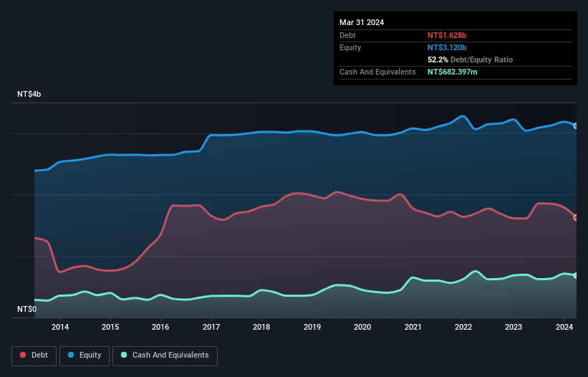The width and height of the screenshot is (588, 377).
Task: Click the teal Cash end-point marker
Action: coord(576,276)
